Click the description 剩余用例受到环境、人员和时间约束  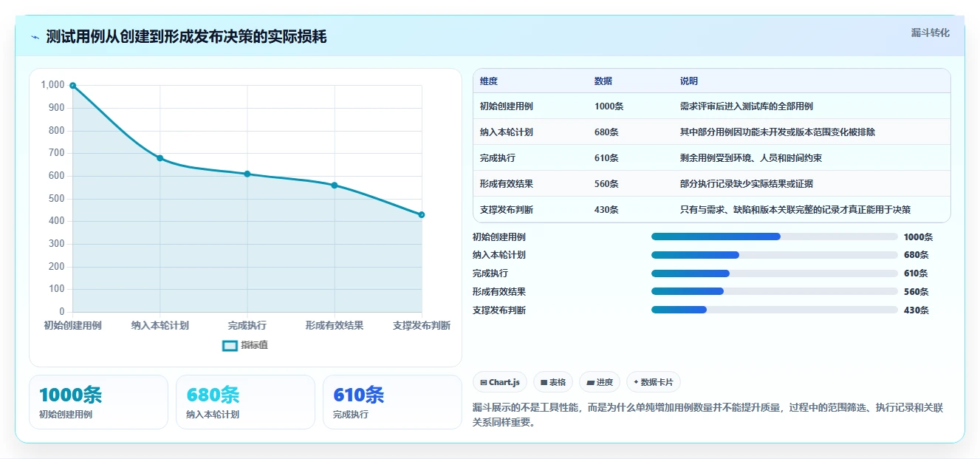(751, 158)
